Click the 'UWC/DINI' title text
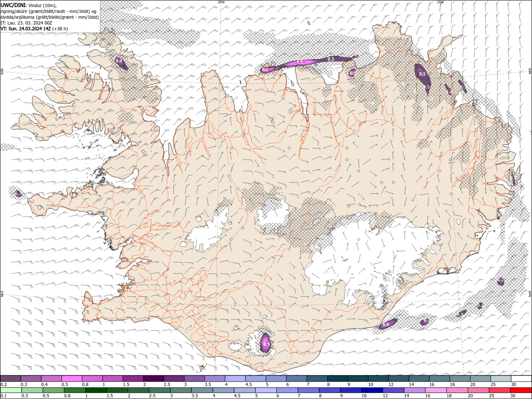532x399 pixels. pos(12,5)
